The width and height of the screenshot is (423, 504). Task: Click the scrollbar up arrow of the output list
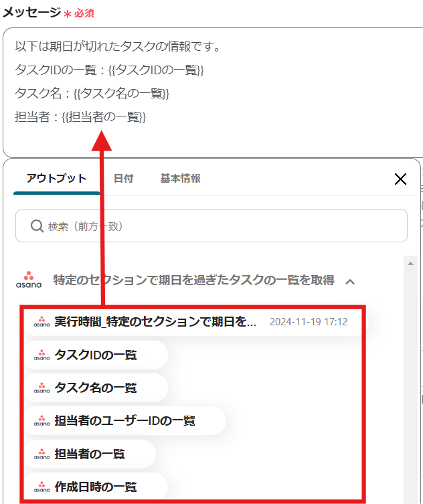(410, 264)
